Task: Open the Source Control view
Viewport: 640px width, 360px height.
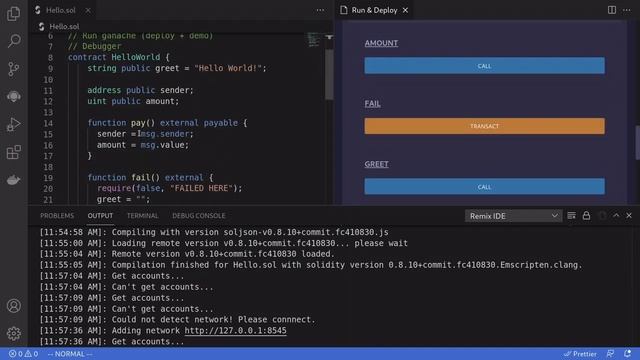Action: [13, 69]
